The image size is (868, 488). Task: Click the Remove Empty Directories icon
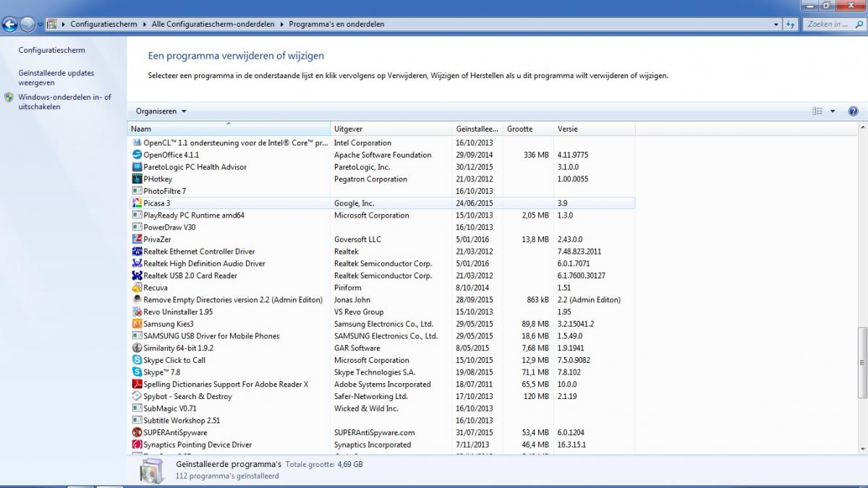137,300
